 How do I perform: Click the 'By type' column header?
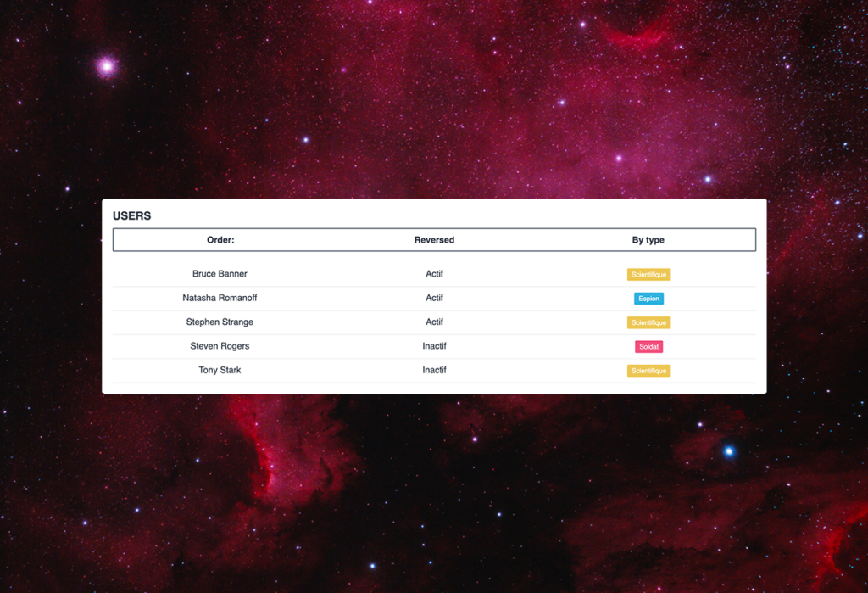coord(648,240)
